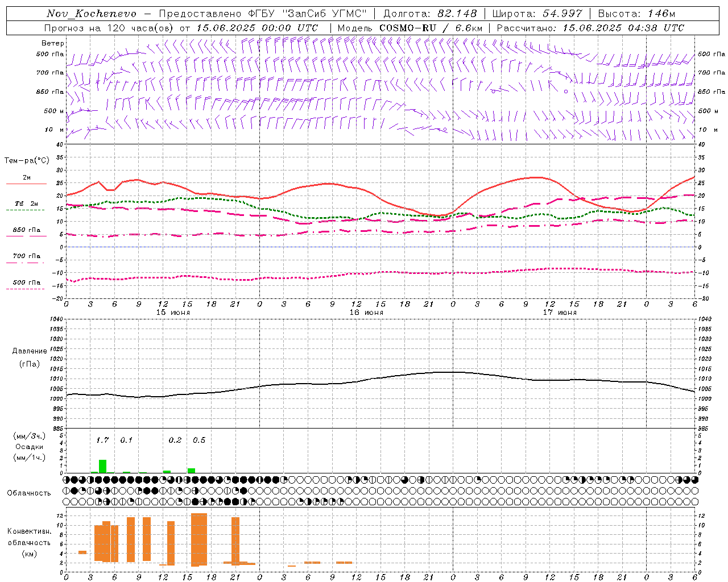
Task: Click the Конвективн. convective cloud label
Action: pos(30,531)
